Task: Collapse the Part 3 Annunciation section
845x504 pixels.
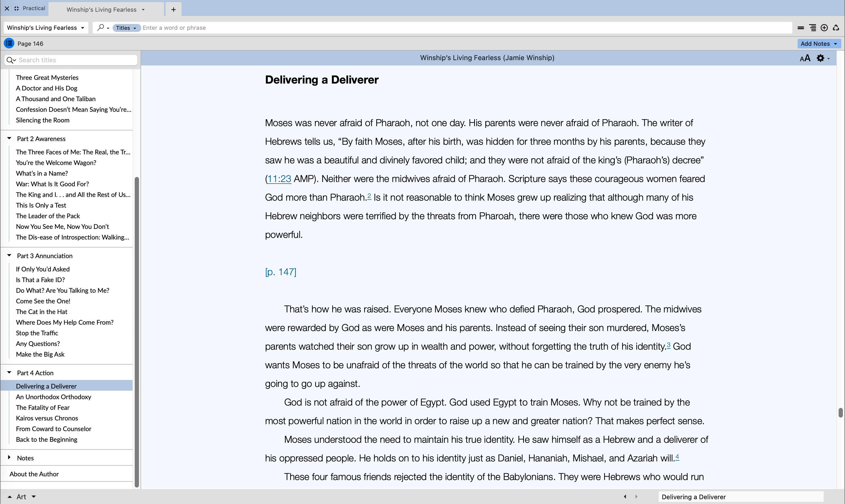Action: pos(9,255)
